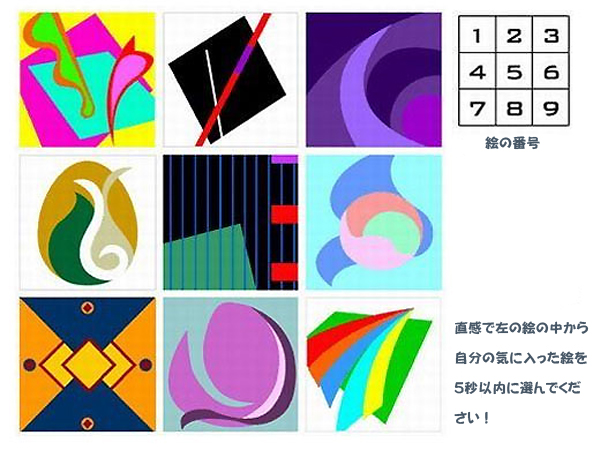The height and width of the screenshot is (450, 600).
Task: Choose number 6 in the grid
Action: coord(551,71)
